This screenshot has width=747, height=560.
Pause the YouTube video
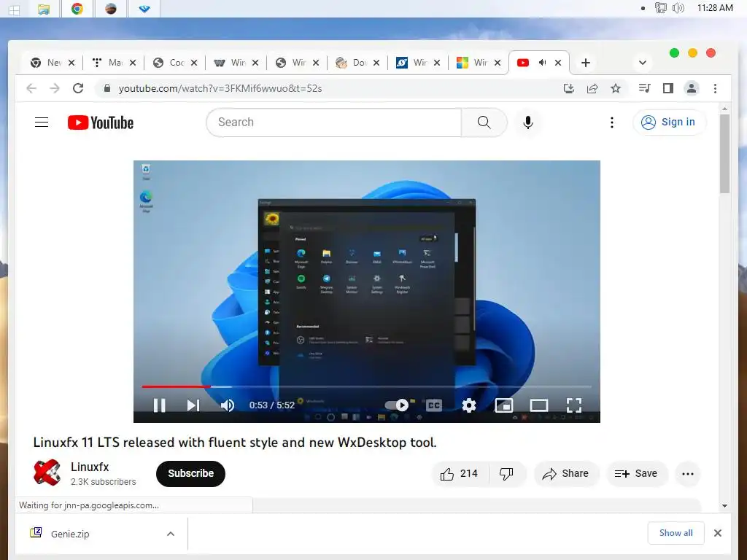(x=159, y=405)
